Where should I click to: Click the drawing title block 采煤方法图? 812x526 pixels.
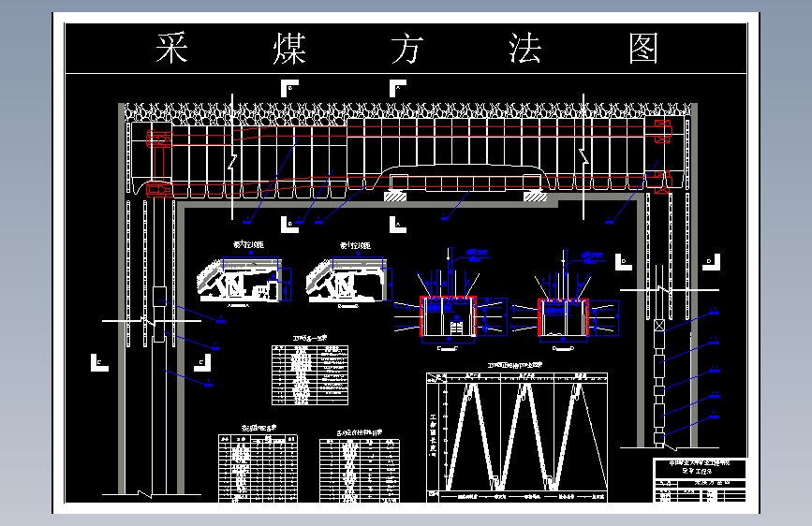pyautogui.click(x=701, y=481)
